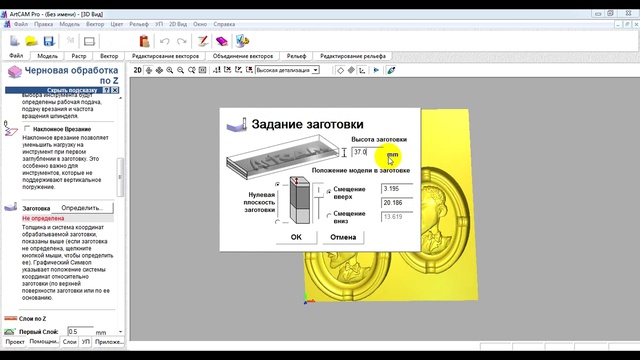640x360 pixels.
Task: Open the УП menu
Action: coord(159,24)
